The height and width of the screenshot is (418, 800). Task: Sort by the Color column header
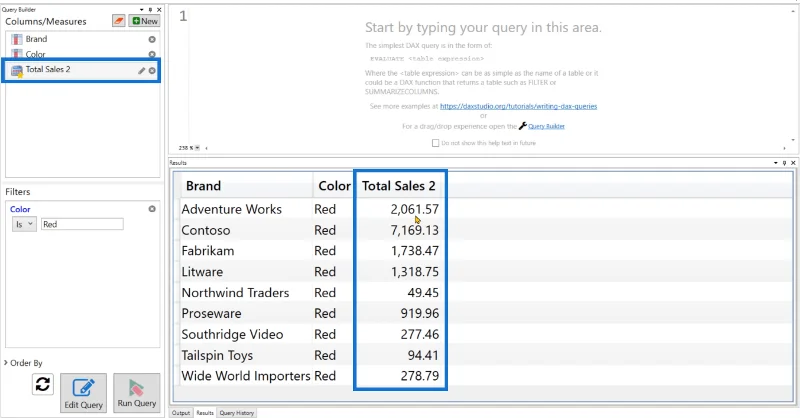click(x=334, y=186)
